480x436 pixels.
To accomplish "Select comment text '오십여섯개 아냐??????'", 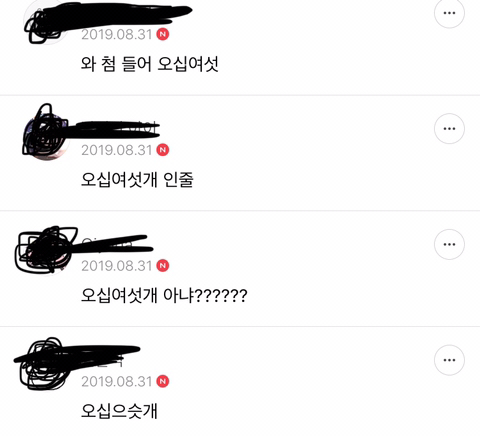I will [x=164, y=295].
